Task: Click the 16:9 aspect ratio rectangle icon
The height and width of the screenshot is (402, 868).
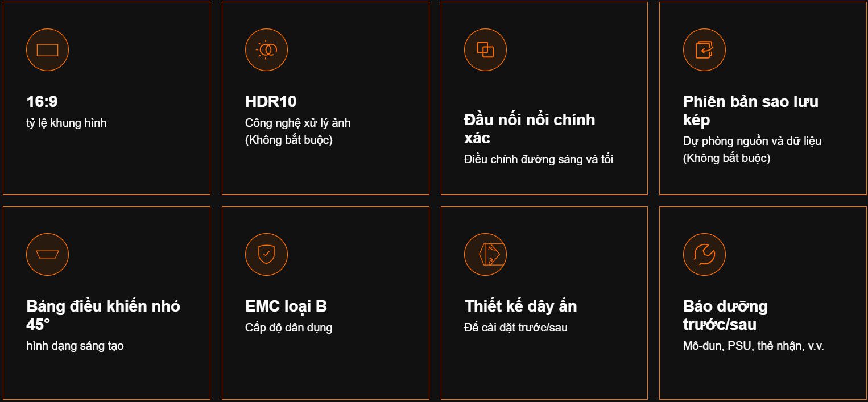Action: pyautogui.click(x=47, y=50)
